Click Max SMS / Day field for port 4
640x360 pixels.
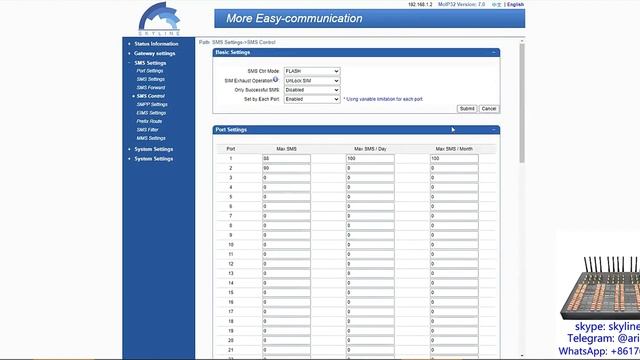coord(370,187)
